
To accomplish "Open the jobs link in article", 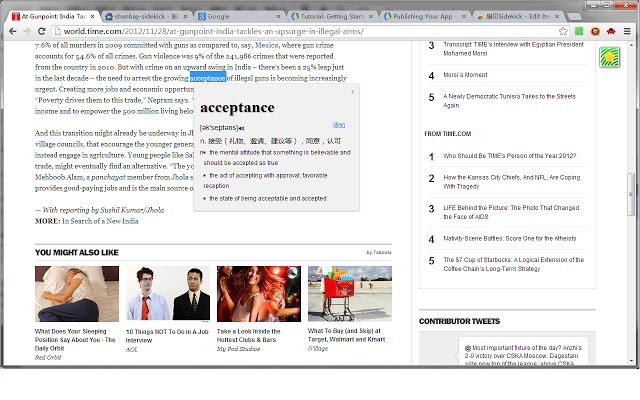I will coord(111,89).
